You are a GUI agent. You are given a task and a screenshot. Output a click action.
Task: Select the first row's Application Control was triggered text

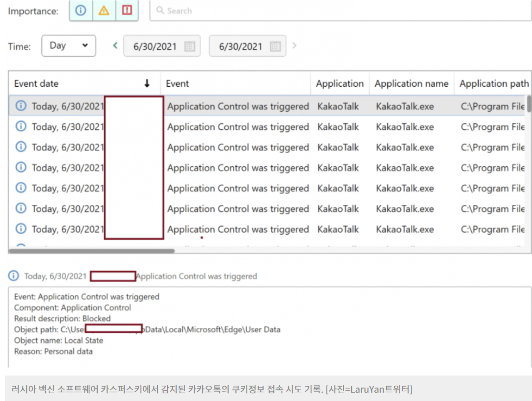pyautogui.click(x=238, y=107)
